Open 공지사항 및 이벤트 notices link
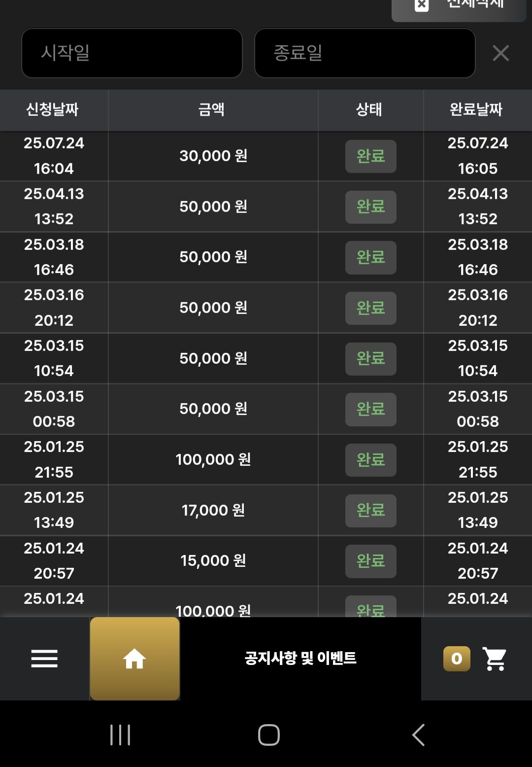 pos(300,659)
